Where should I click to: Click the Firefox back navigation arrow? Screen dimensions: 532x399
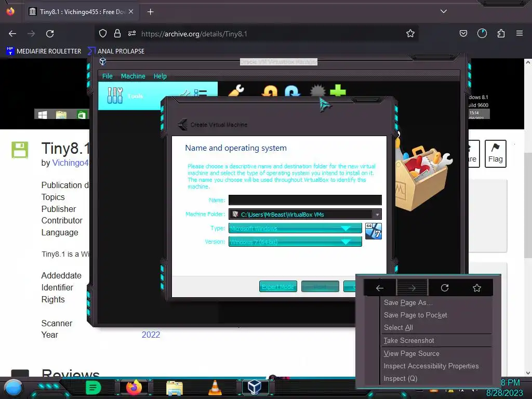point(12,34)
